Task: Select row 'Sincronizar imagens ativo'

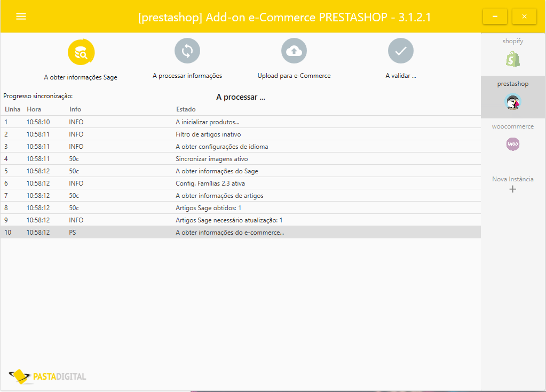Action: click(241, 158)
